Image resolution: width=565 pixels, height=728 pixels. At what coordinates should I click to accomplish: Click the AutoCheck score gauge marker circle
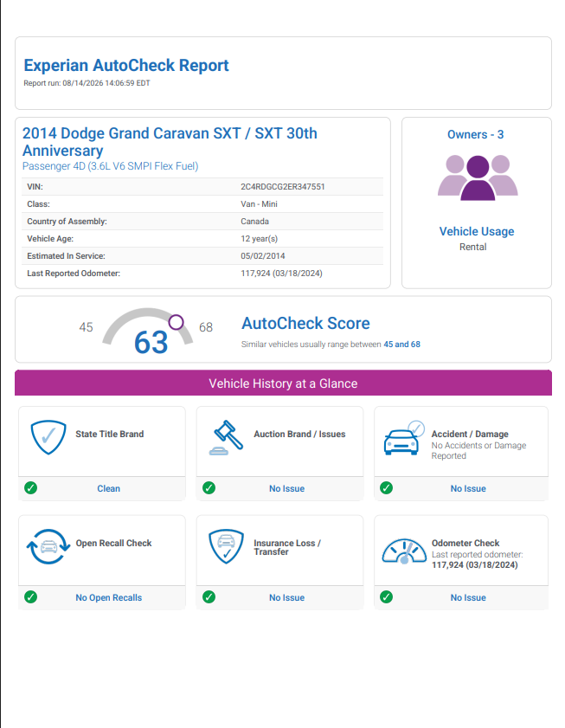(176, 322)
